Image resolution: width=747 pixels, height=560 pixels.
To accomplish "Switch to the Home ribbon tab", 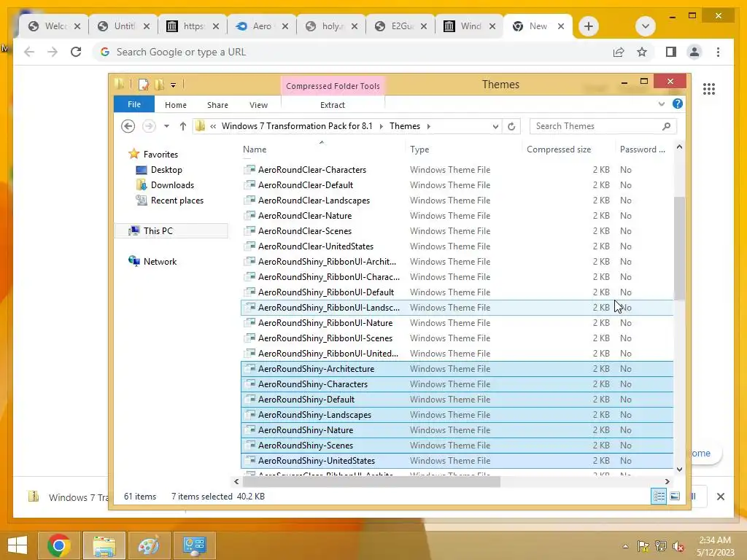I will point(175,105).
